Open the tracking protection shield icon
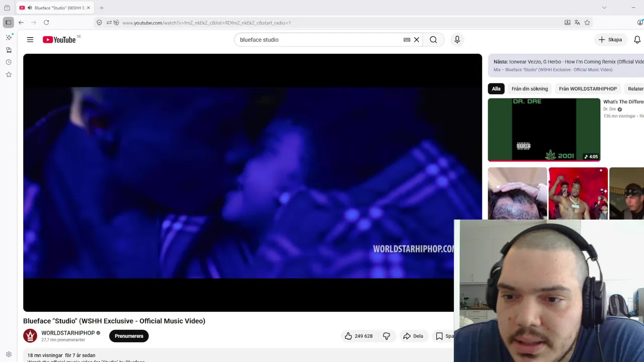The width and height of the screenshot is (644, 362). point(99,23)
